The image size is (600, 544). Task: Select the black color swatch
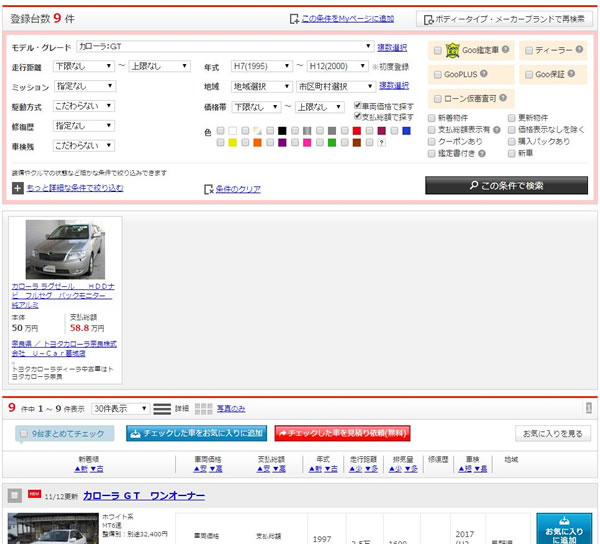pos(282,131)
